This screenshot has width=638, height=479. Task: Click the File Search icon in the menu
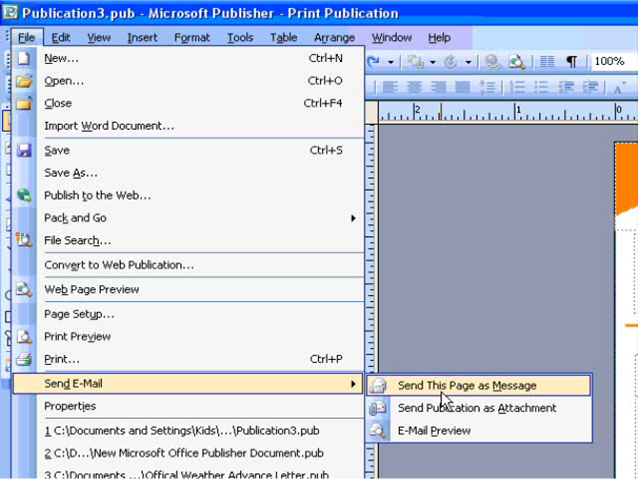[x=24, y=241]
